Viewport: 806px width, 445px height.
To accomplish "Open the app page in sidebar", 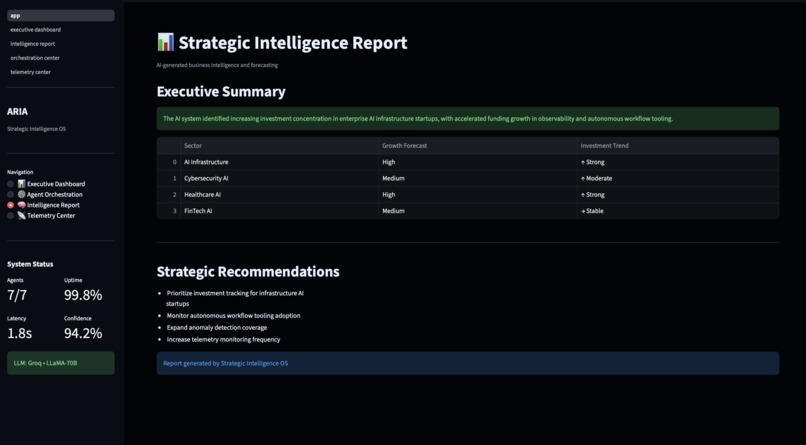I will click(61, 15).
